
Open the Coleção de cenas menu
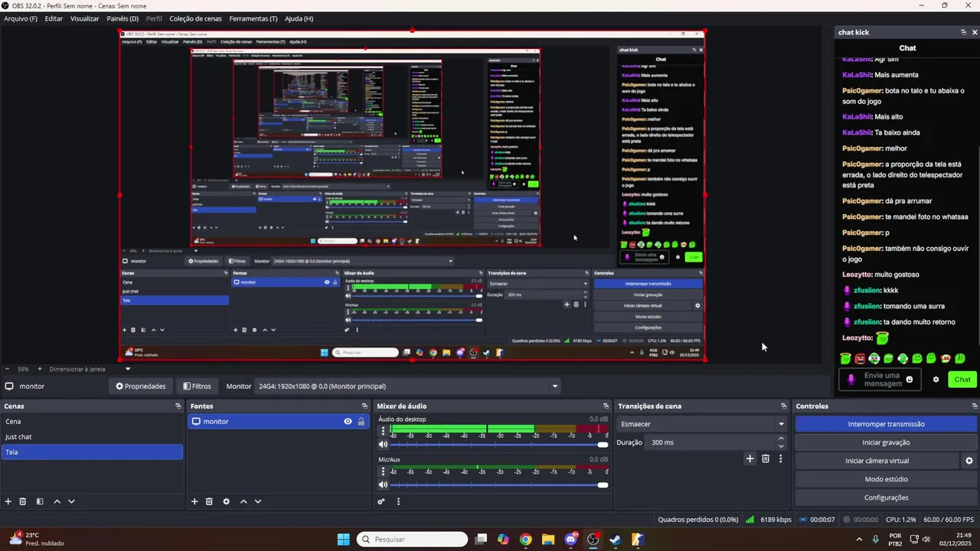click(194, 18)
